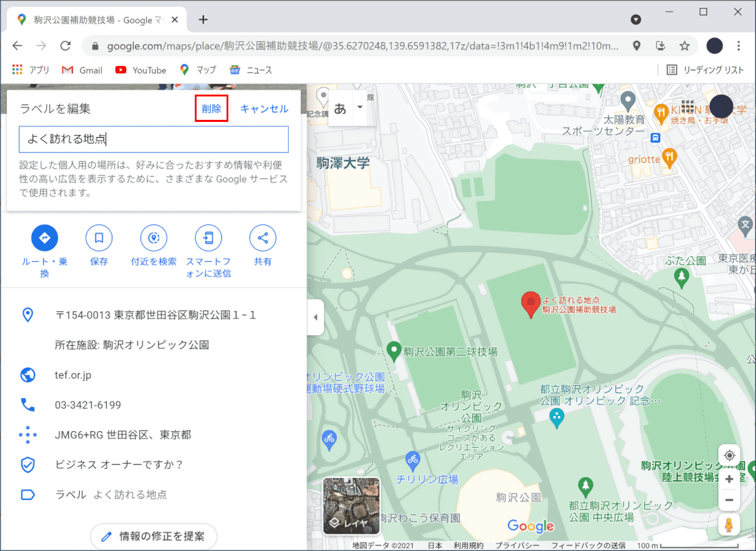Open 所在施設: 駒沢オリンピック公園 link
This screenshot has height=551, width=756.
click(132, 345)
